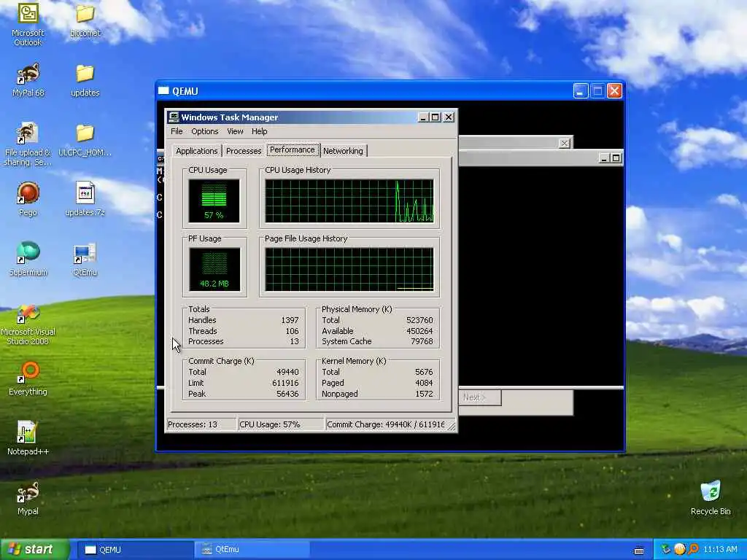Click Commit Charge Limit 611916
Image resolution: width=747 pixels, height=560 pixels.
(x=285, y=383)
